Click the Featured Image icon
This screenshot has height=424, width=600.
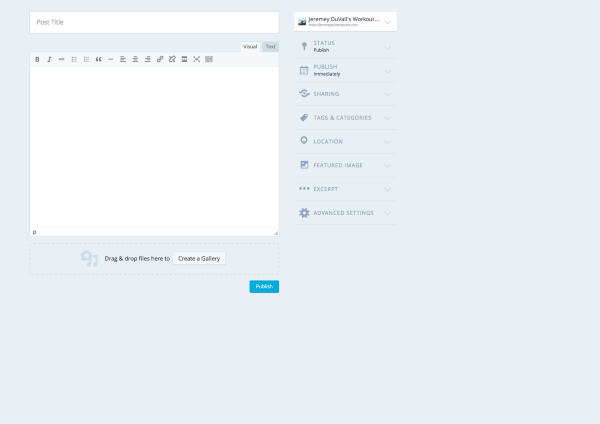click(x=304, y=165)
